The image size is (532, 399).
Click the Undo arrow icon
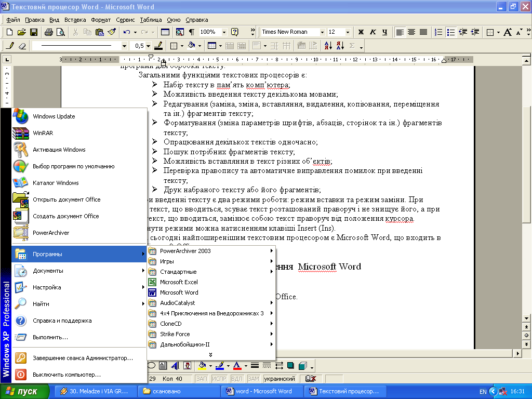tap(127, 32)
